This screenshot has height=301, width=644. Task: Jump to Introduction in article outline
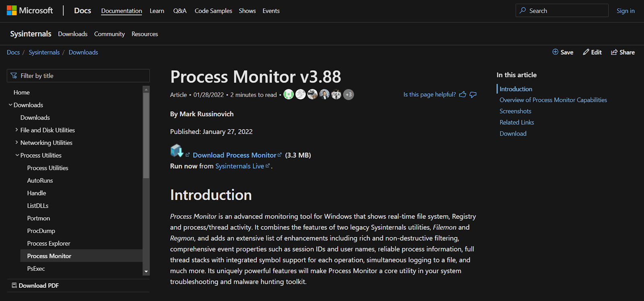516,89
